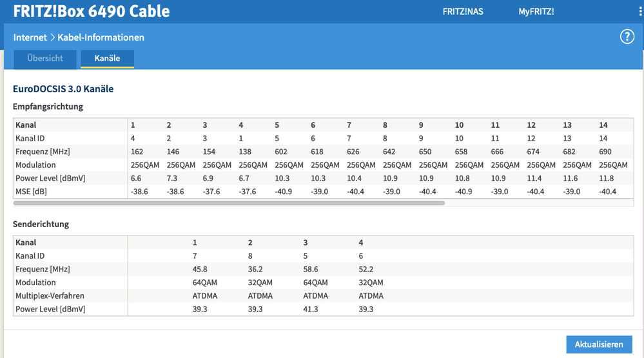Viewport: 644px width, 358px height.
Task: Click upstream frequency value 52.2
Action: pyautogui.click(x=366, y=269)
